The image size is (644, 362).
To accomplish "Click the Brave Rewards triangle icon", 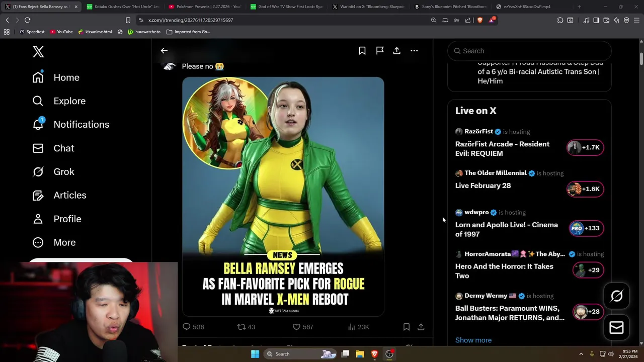I will (x=492, y=20).
